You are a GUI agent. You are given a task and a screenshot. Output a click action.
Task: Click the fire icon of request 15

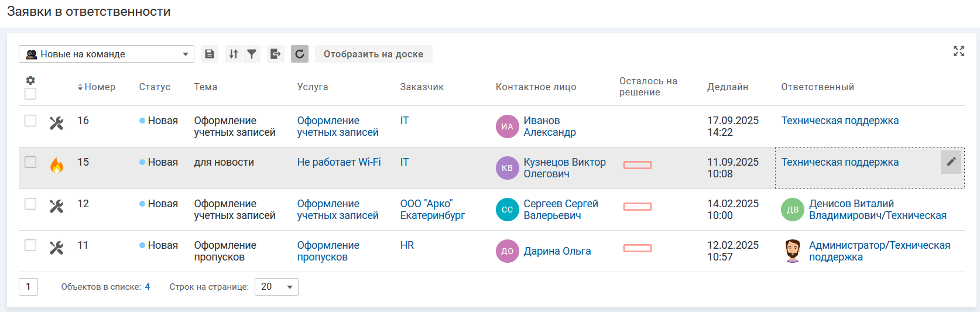(x=57, y=166)
